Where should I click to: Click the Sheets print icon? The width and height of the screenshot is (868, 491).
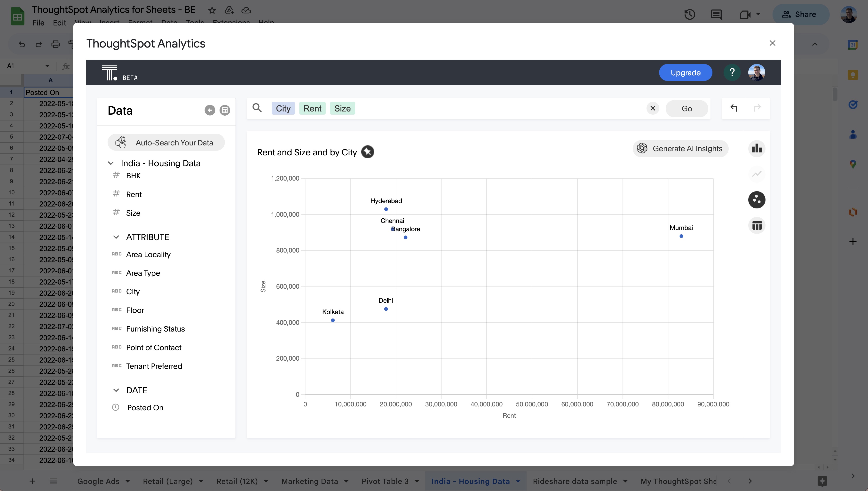(x=56, y=44)
